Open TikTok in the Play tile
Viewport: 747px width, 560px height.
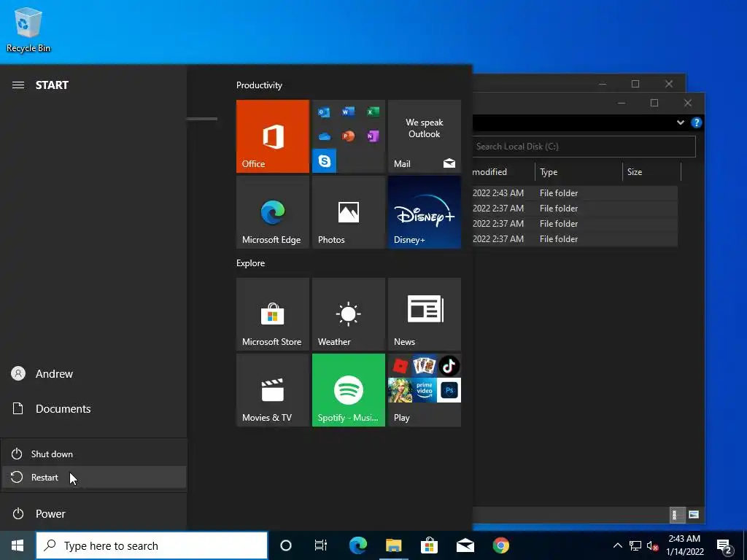pyautogui.click(x=449, y=366)
